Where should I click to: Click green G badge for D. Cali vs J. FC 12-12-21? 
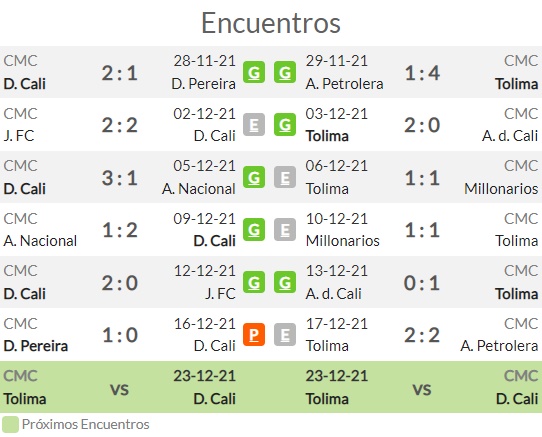click(254, 282)
